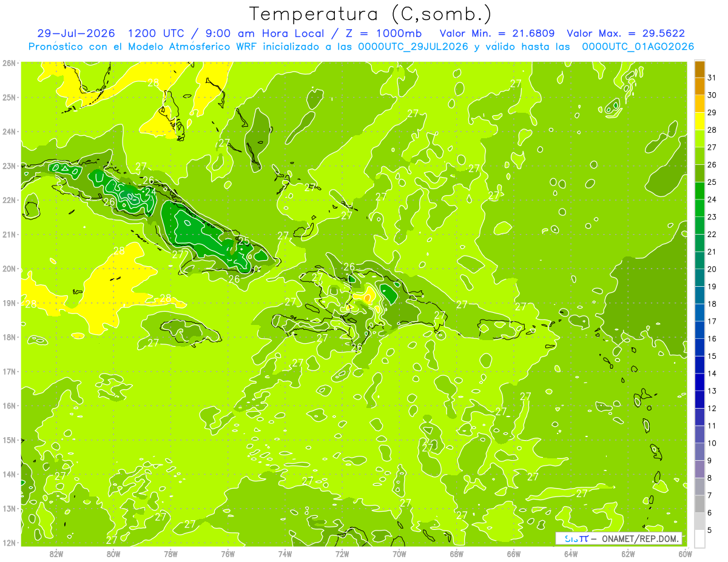Screen dimensions: 728x562
Task: Click the 'ONAMET/REP.DOM.' credit label
Action: click(639, 538)
